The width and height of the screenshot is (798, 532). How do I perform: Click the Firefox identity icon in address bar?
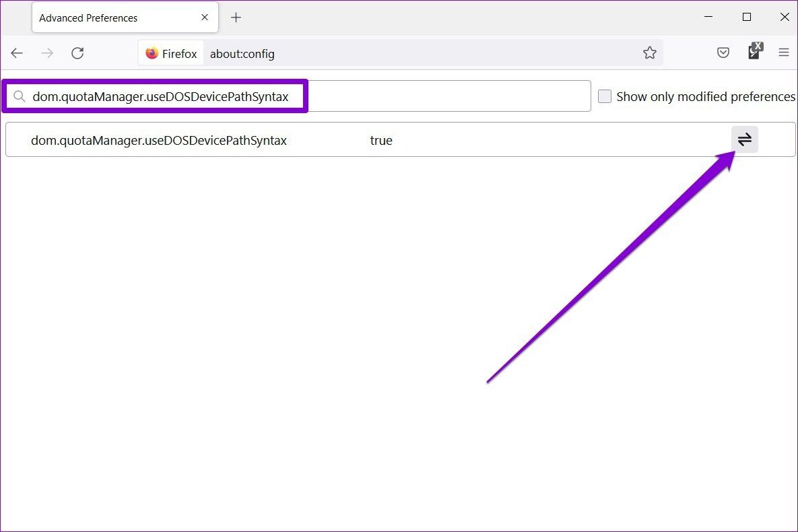pos(171,53)
